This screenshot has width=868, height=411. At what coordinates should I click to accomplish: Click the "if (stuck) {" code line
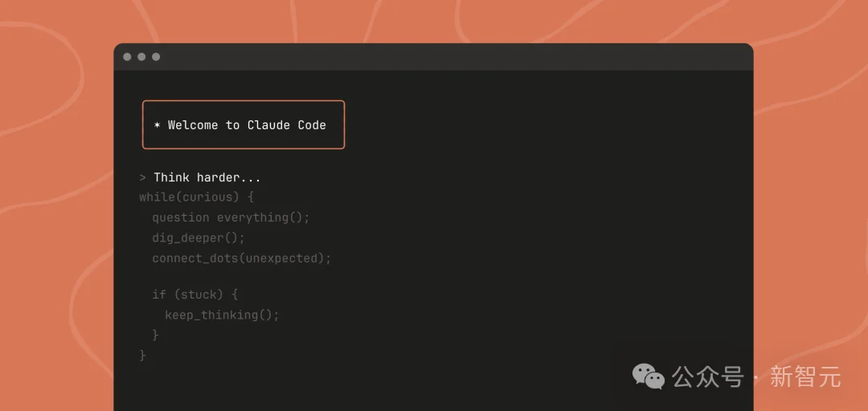[x=195, y=295]
